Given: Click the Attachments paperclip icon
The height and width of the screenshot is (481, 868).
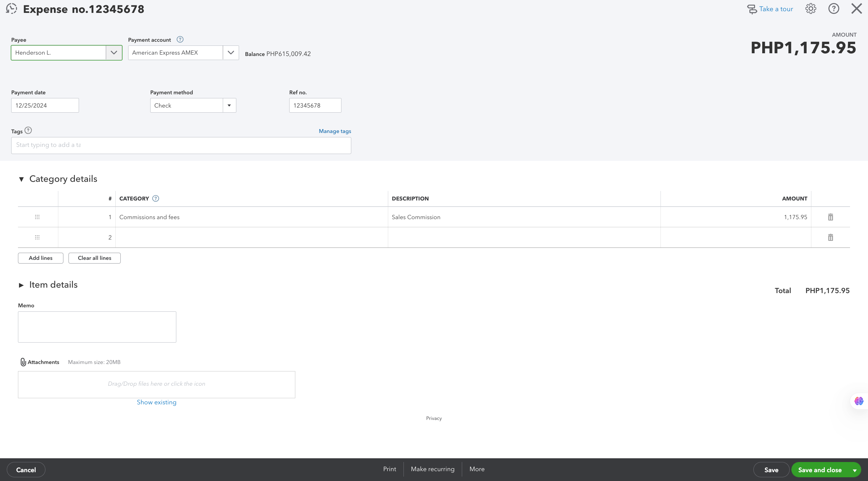Looking at the screenshot, I should (x=23, y=362).
